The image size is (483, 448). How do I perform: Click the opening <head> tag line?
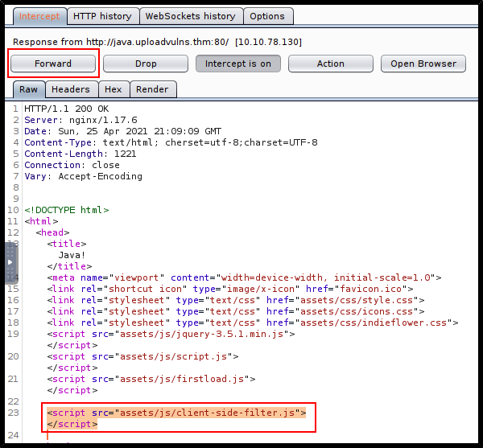pyautogui.click(x=52, y=232)
